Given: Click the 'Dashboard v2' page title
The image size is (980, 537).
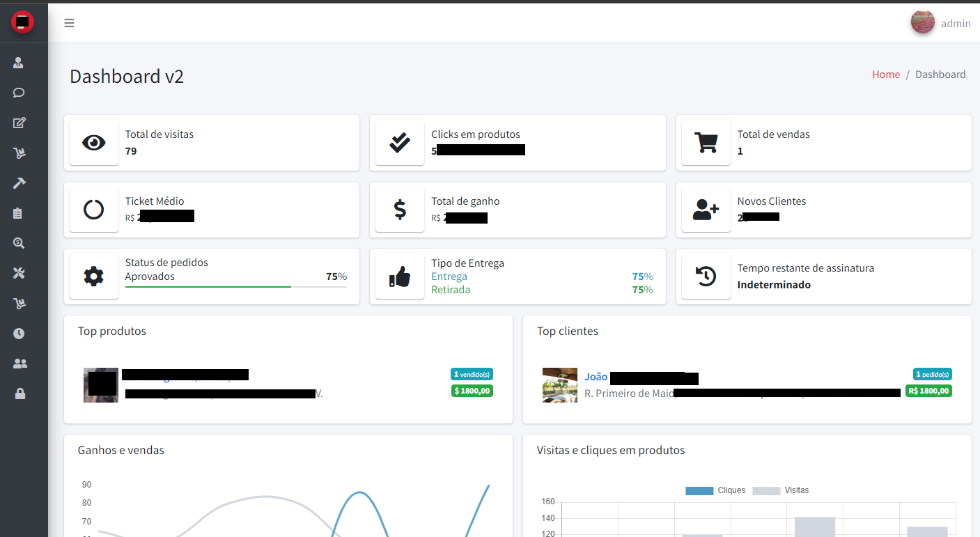Looking at the screenshot, I should click(127, 77).
